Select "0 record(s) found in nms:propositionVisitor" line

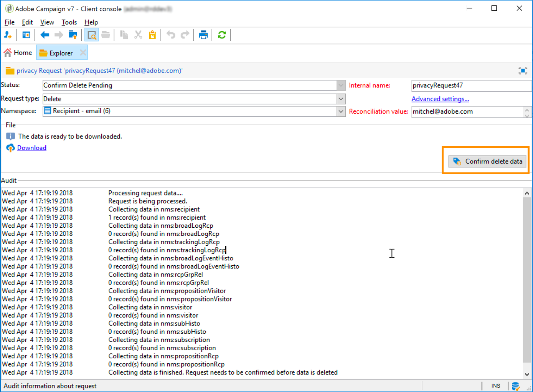pyautogui.click(x=170, y=299)
